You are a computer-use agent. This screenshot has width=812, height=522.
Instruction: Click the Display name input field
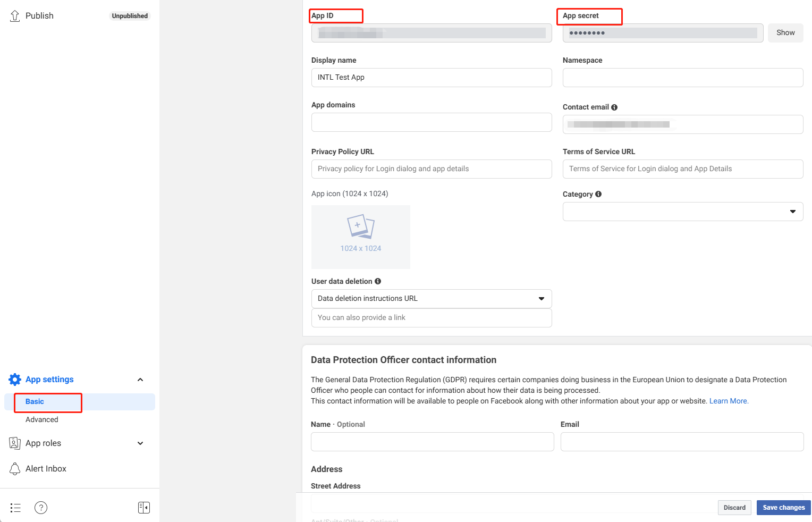point(431,78)
